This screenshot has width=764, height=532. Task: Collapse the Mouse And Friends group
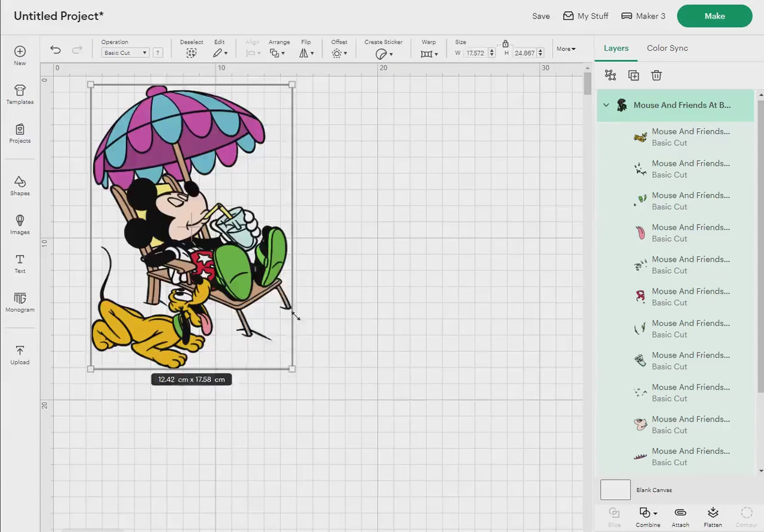pyautogui.click(x=606, y=105)
